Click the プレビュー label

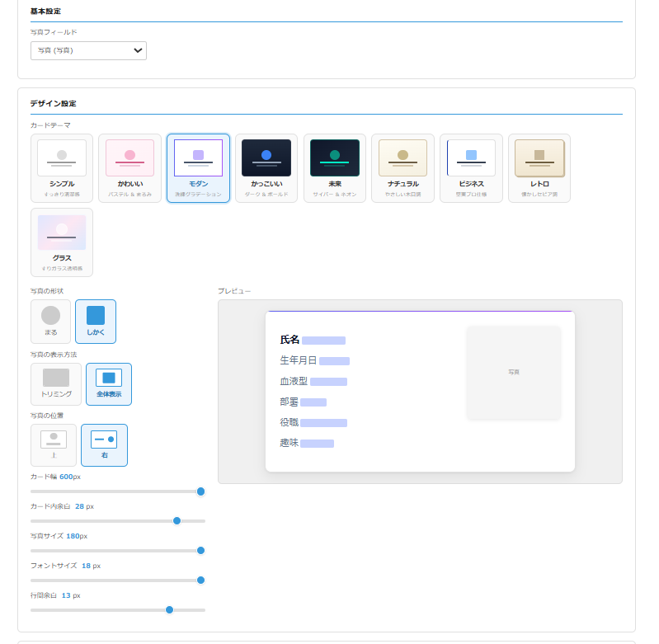234,291
